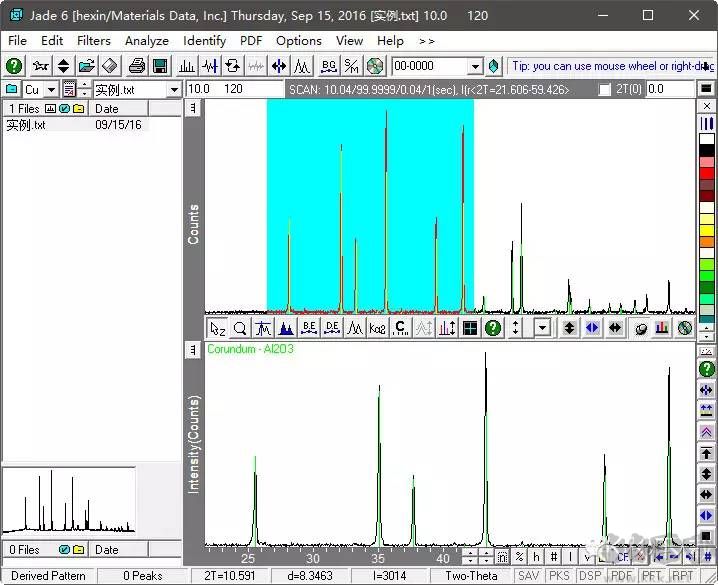The height and width of the screenshot is (585, 718).
Task: Toggle the 2T(0) checkbox
Action: click(604, 90)
